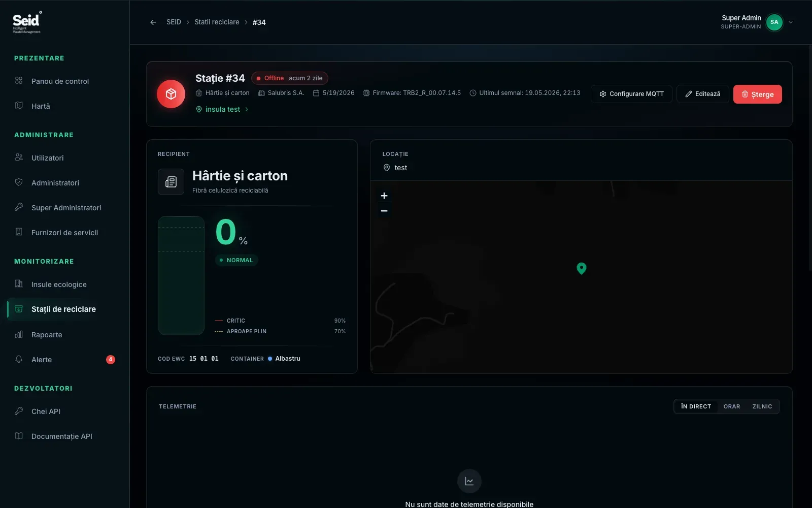Screen dimensions: 812x508
Task: Click the NORMAL status badge
Action: tap(236, 260)
